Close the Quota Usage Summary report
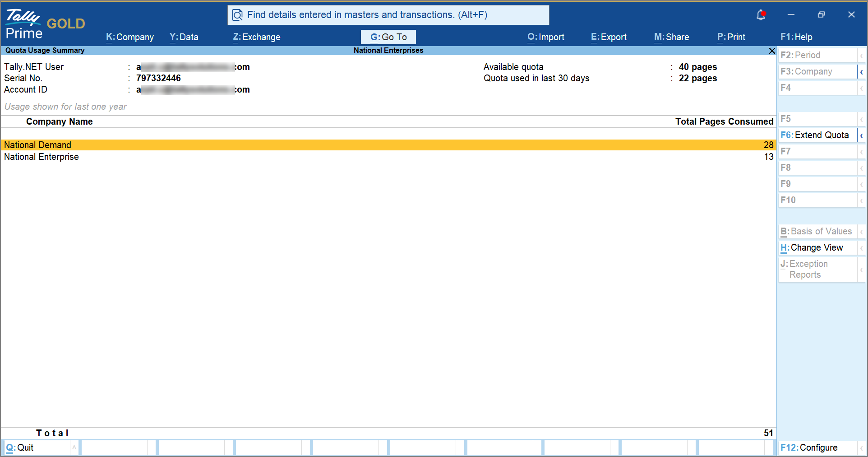The image size is (868, 457). tap(772, 51)
